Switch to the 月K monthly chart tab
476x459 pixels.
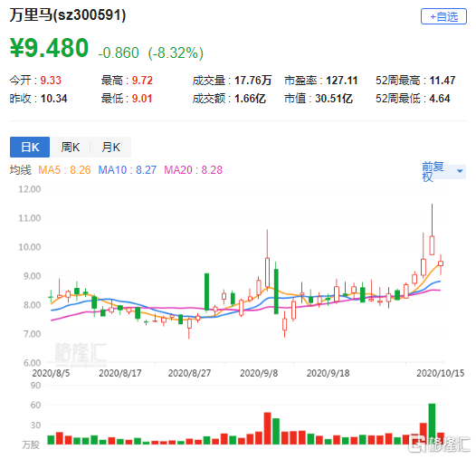point(110,147)
